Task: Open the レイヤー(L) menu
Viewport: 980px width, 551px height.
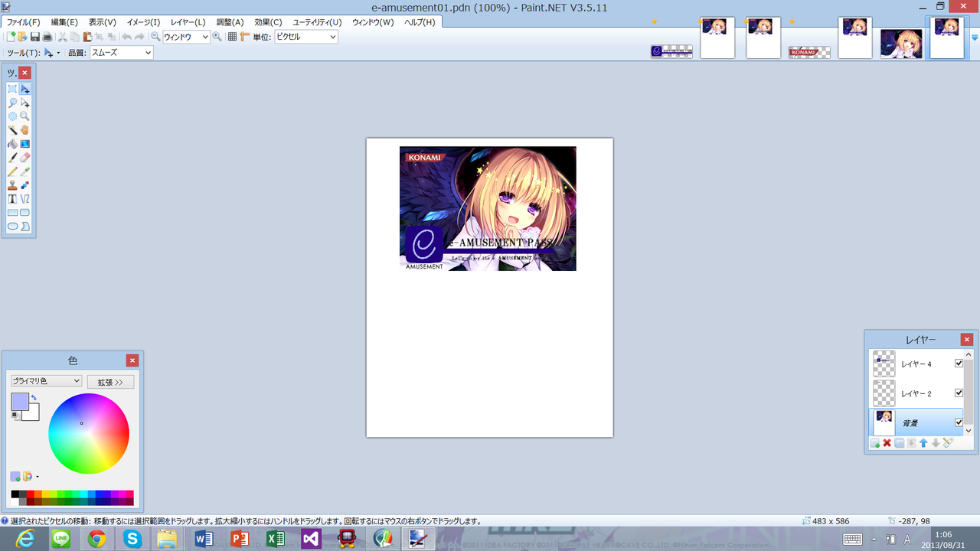Action: pyautogui.click(x=188, y=22)
